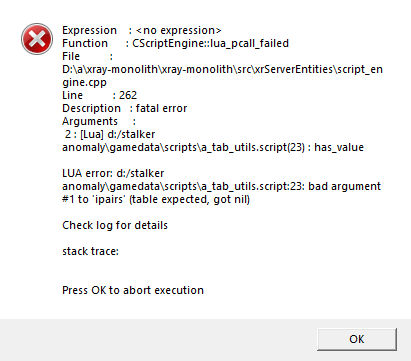Click the 'Expression : <no expression>' line
Screen dimensions: 411x361
142,30
